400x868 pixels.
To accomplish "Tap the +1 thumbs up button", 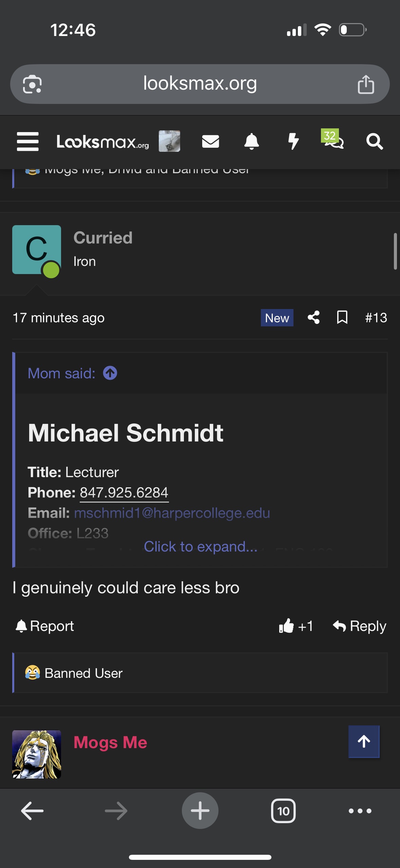I will [296, 626].
